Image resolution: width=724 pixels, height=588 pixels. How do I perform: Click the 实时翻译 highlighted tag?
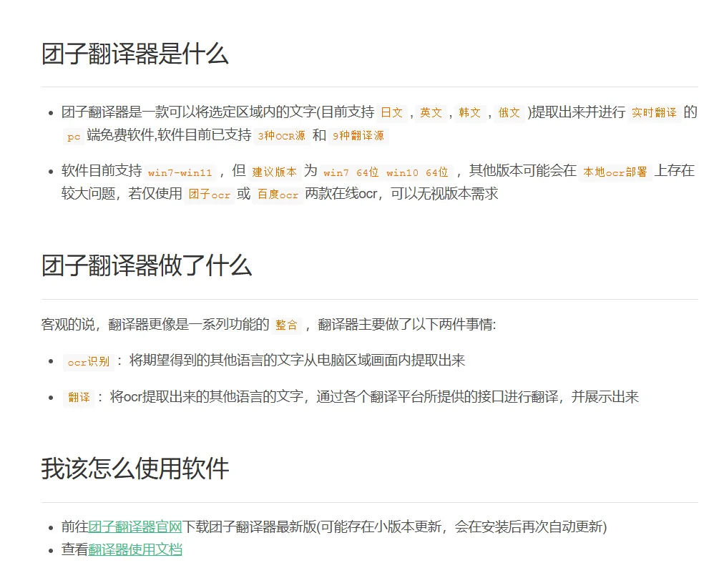click(x=653, y=112)
